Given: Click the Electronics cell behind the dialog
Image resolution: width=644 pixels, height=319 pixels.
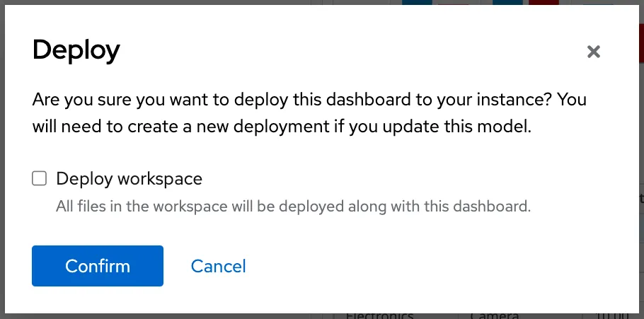Looking at the screenshot, I should (x=379, y=316).
